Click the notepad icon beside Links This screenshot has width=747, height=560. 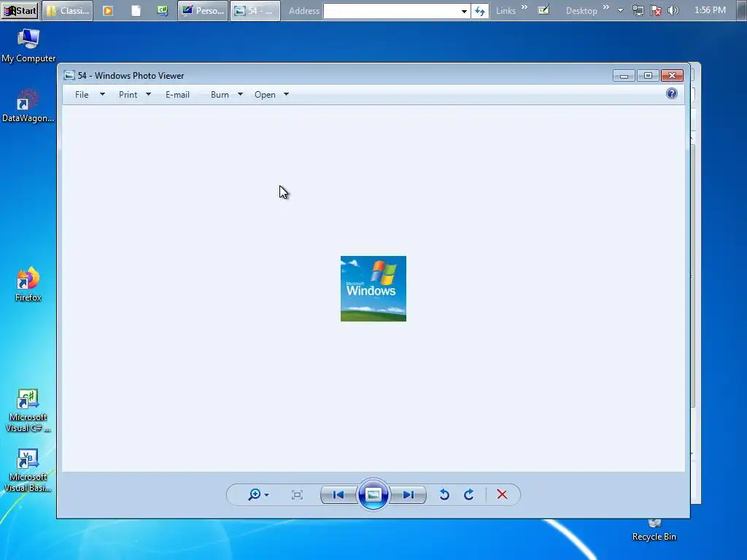pos(543,10)
